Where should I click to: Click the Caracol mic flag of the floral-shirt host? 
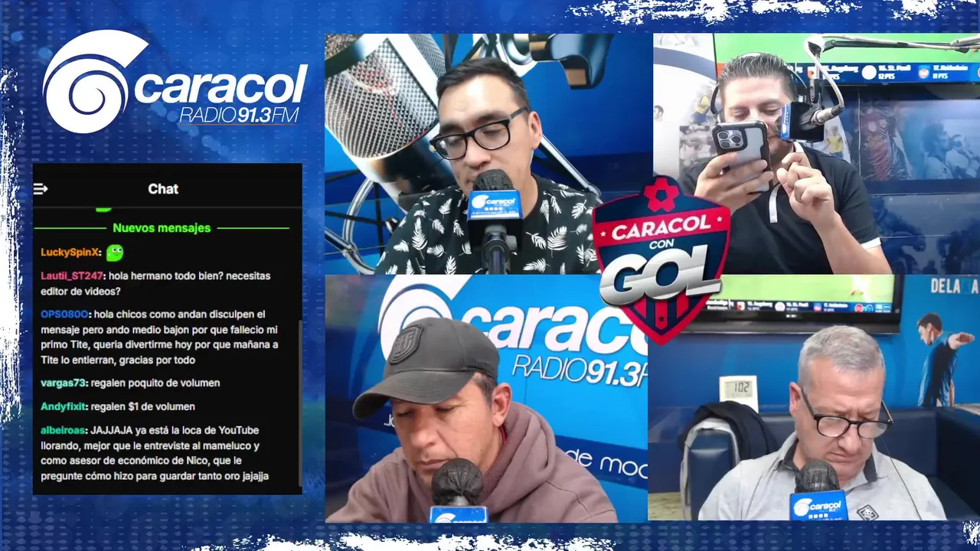495,204
